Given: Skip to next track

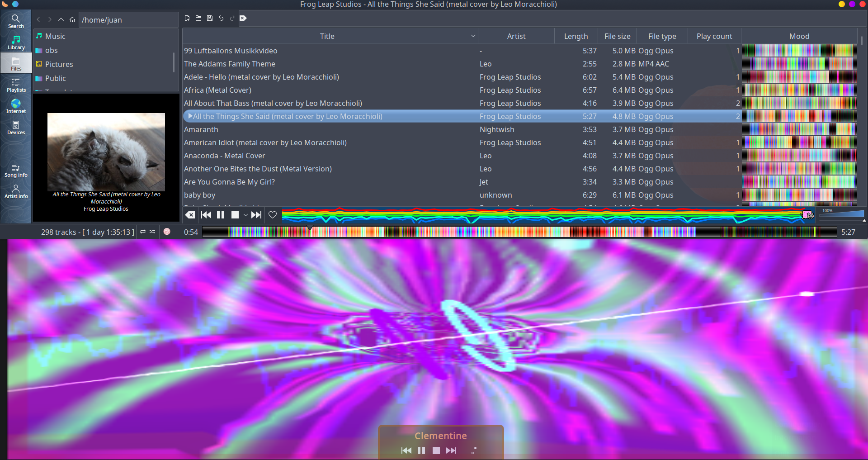Looking at the screenshot, I should coord(256,215).
